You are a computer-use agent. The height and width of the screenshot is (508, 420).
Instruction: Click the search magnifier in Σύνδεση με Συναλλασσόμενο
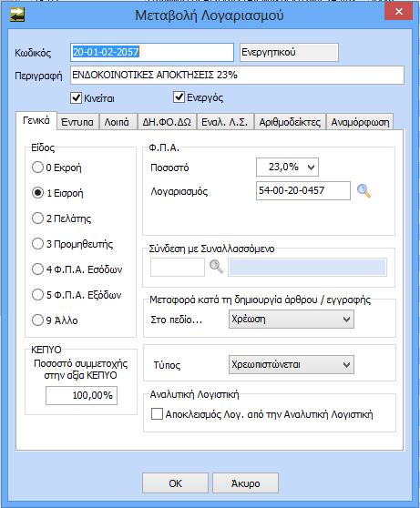216,267
